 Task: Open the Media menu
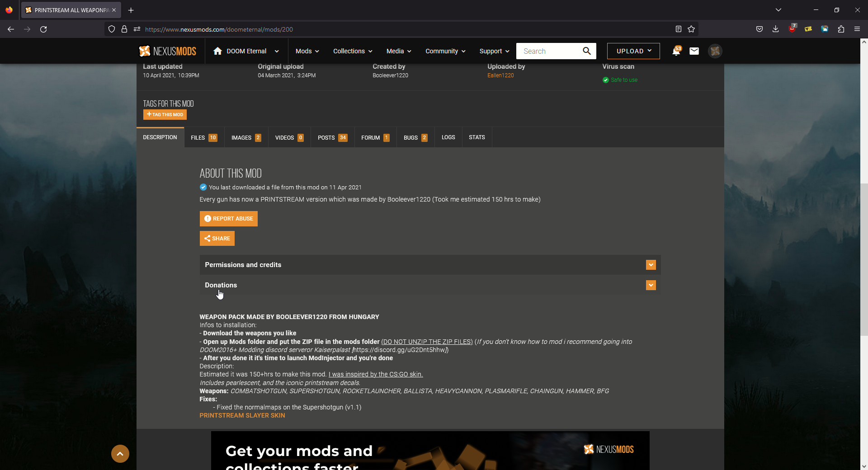399,51
